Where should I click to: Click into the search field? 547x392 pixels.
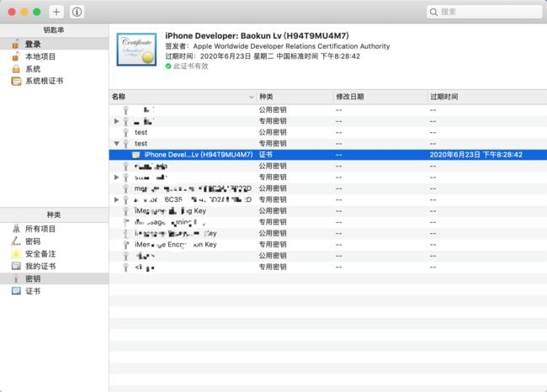click(484, 12)
